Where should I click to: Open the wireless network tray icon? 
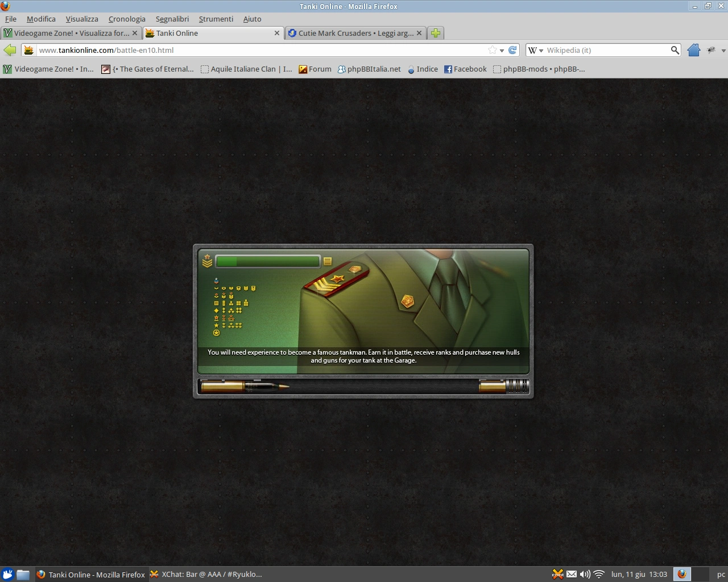[x=598, y=574]
